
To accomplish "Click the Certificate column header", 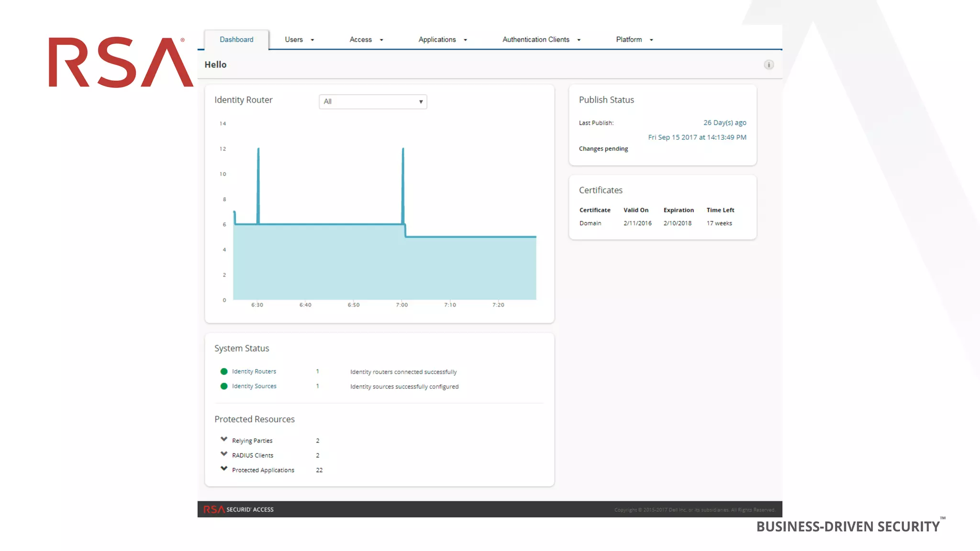I will [595, 210].
